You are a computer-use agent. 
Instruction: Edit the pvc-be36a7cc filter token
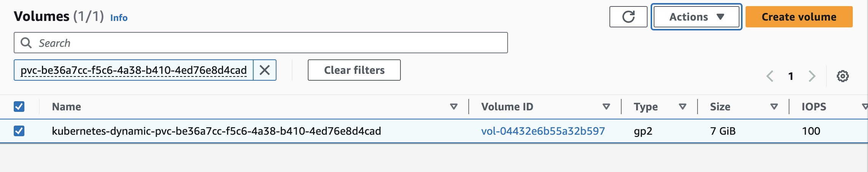[x=133, y=70]
